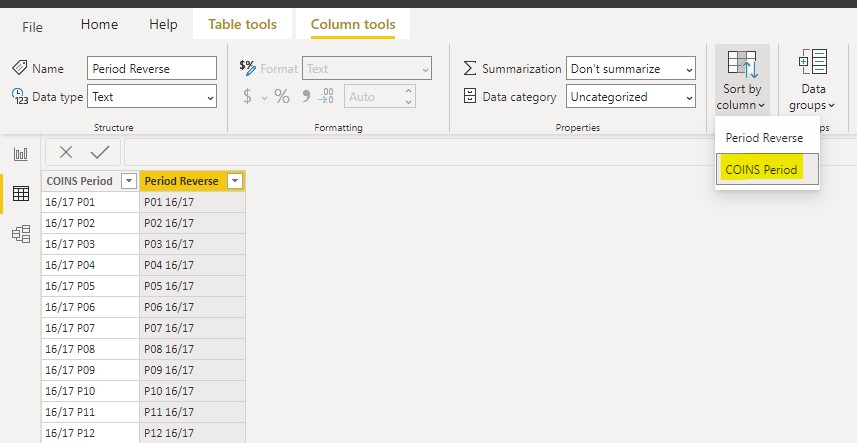Toggle the thousands separator comma icon
The width and height of the screenshot is (857, 443).
[306, 97]
